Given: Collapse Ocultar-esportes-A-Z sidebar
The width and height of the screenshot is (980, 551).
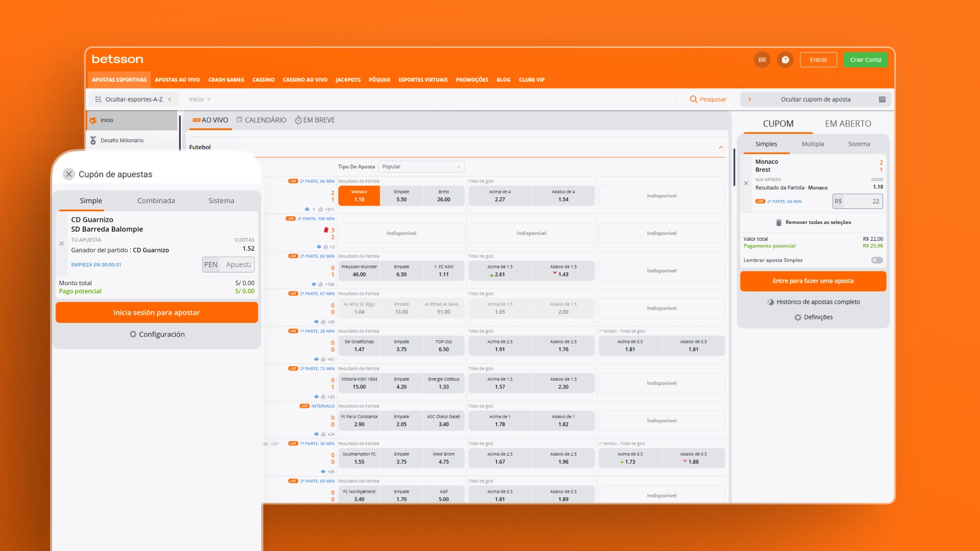Looking at the screenshot, I should 170,99.
